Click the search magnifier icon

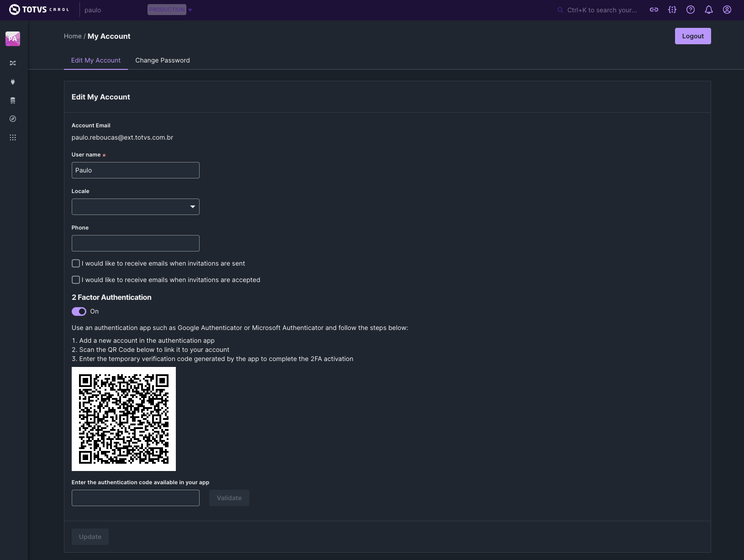click(560, 10)
